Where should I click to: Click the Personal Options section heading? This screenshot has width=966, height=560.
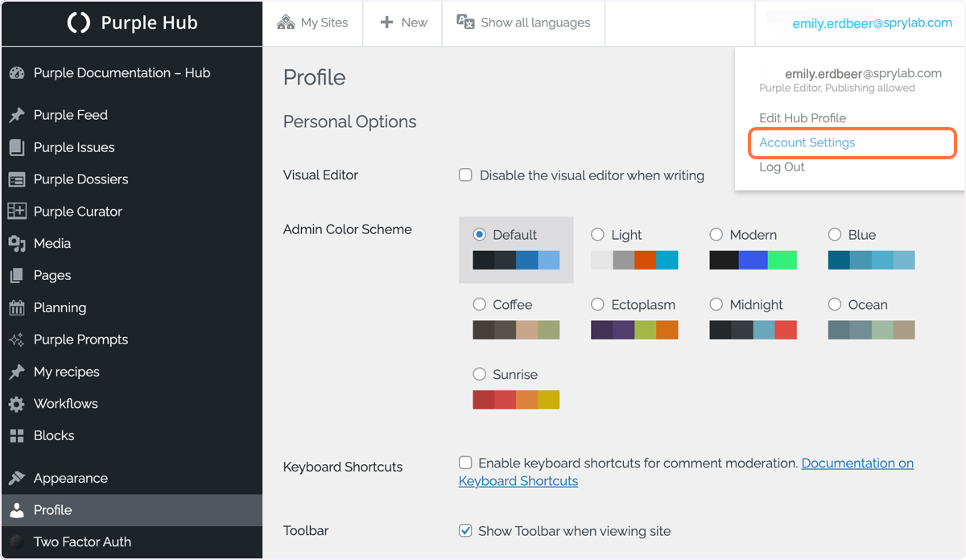click(x=350, y=122)
